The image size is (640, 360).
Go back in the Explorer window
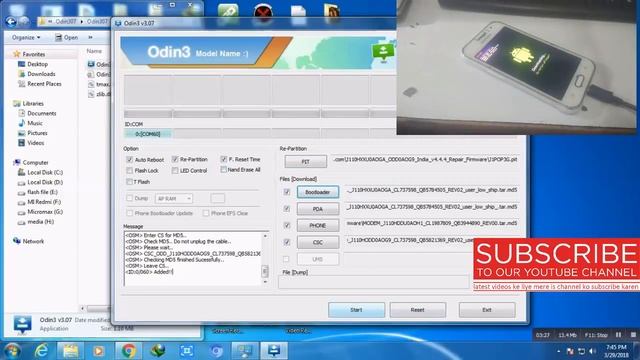tap(11, 21)
